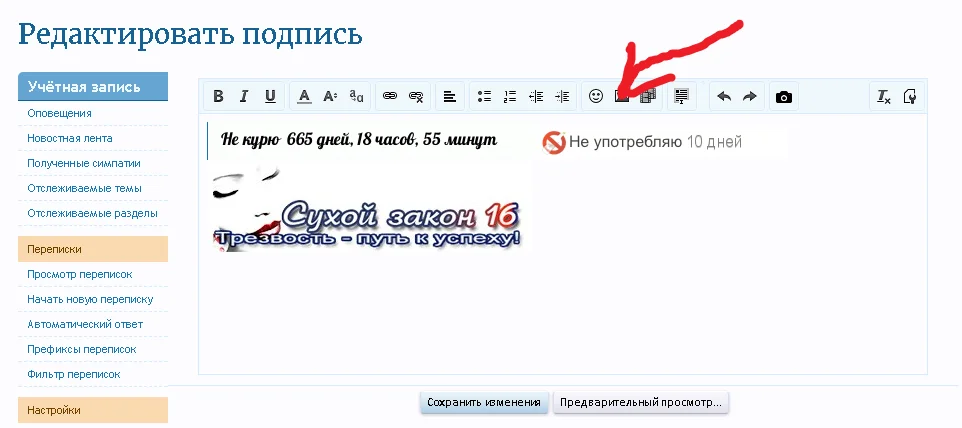Viewport: 962px width, 428px height.
Task: Select the Сухой закон 16 banner image
Action: [x=367, y=208]
